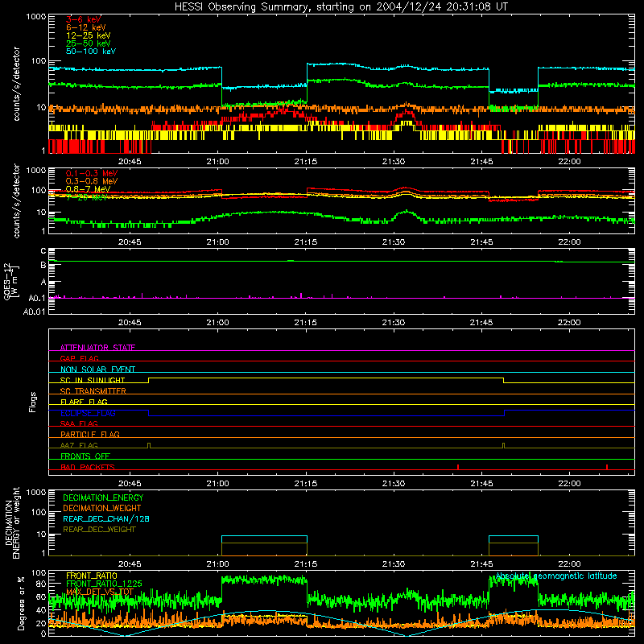Select the orange 0.3-0.8 MeV legend label

[92, 181]
